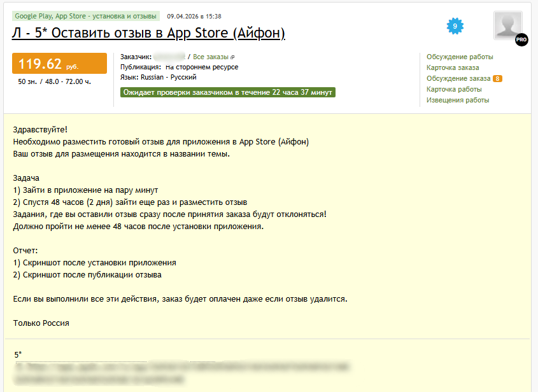Click the publication date 09.04.2026 в 15:38

194,16
